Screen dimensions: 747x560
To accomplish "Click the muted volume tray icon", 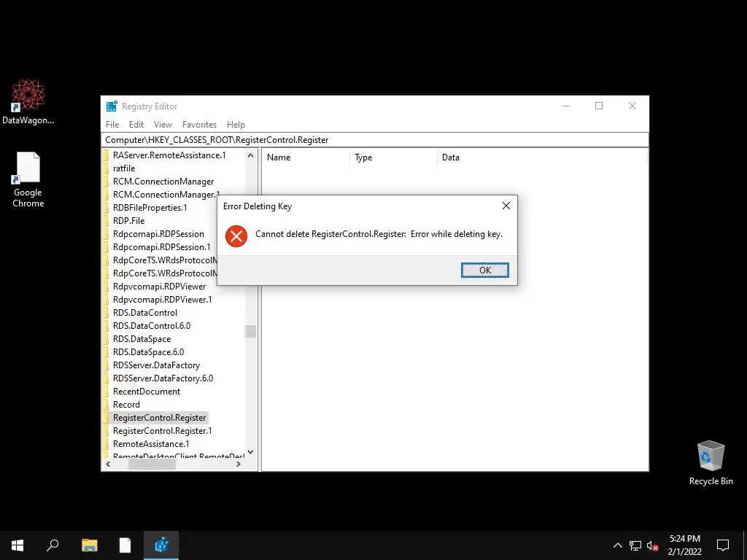I will [x=653, y=545].
